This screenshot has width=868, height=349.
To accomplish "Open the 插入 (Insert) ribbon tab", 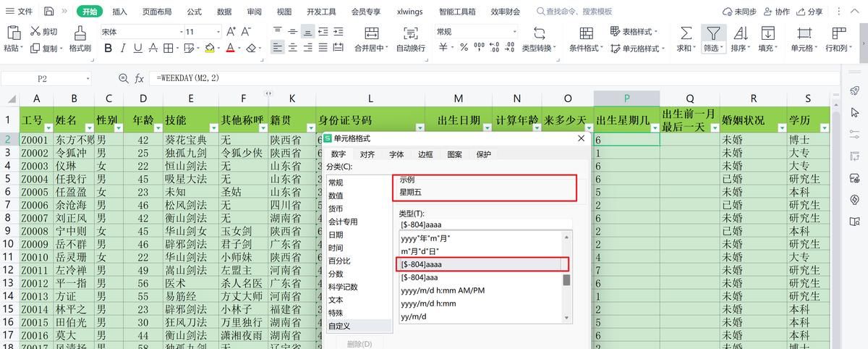I will [119, 12].
